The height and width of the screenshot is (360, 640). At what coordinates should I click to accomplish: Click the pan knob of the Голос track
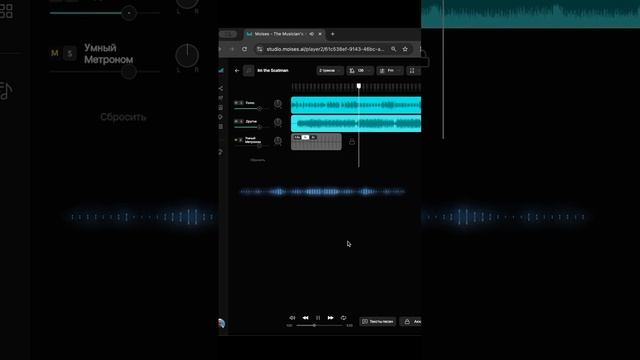278,104
